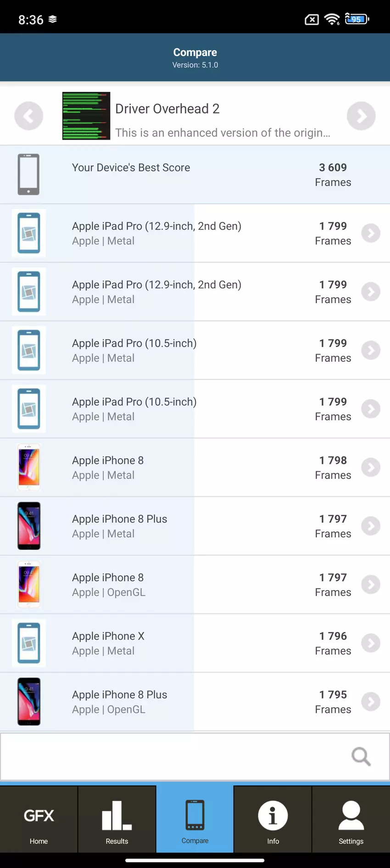Go to next benchmark test arrow
The image size is (390, 868).
point(361,116)
